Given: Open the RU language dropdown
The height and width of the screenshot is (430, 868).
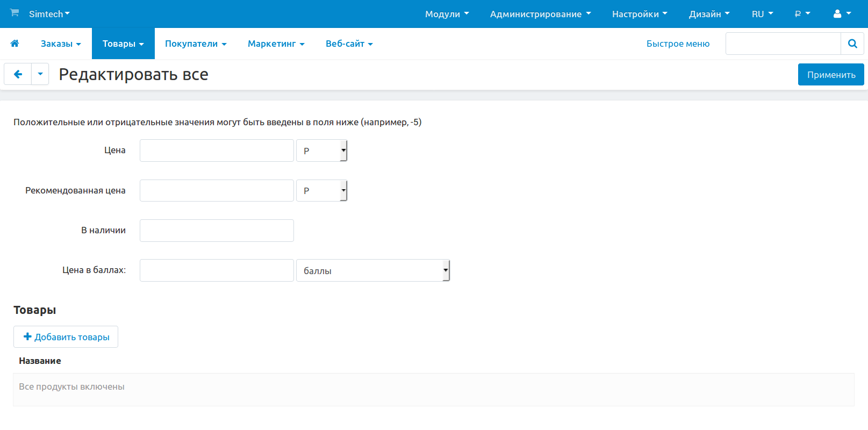Looking at the screenshot, I should click(762, 14).
